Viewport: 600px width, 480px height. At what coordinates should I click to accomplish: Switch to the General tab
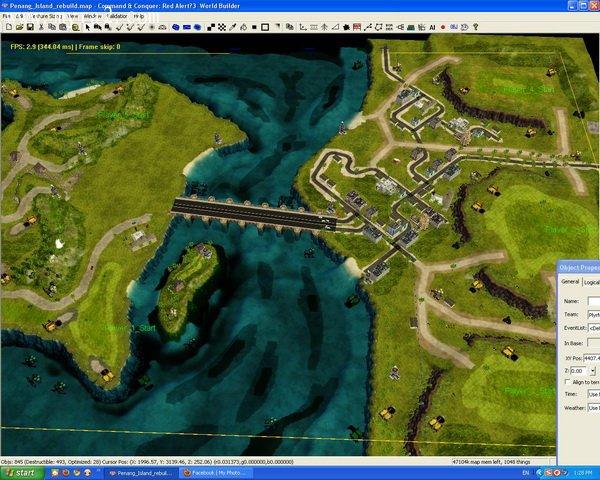click(x=570, y=281)
